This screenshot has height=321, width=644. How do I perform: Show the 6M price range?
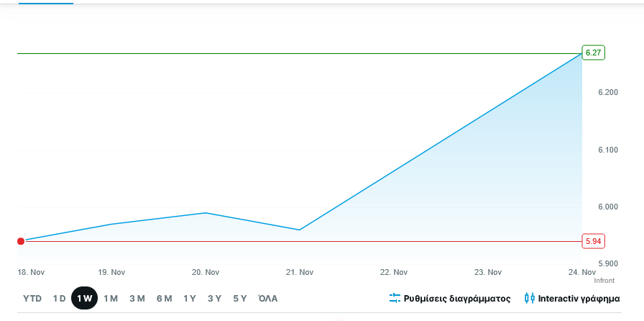point(164,298)
